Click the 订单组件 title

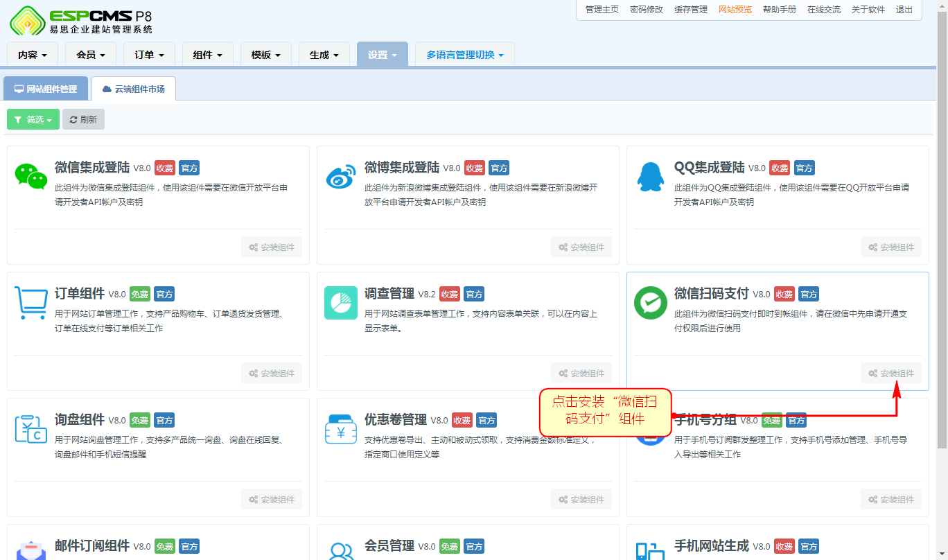pyautogui.click(x=80, y=294)
